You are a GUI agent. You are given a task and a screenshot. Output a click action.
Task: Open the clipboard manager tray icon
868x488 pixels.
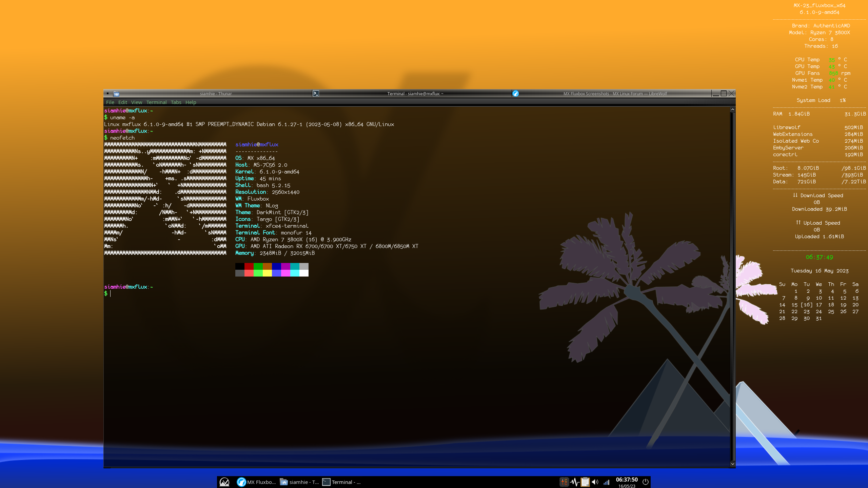click(585, 482)
